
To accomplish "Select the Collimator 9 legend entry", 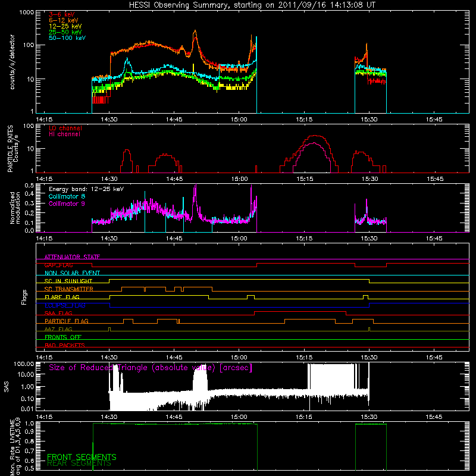I will (67, 203).
